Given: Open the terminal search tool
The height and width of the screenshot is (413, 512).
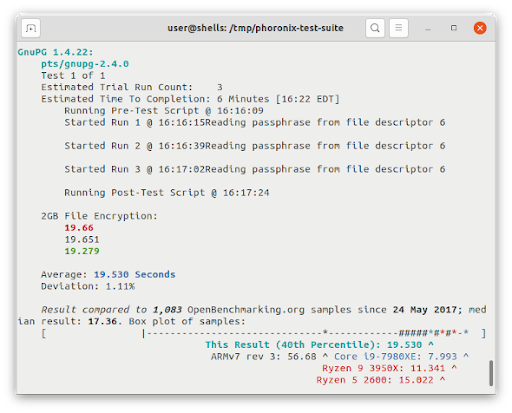Looking at the screenshot, I should tap(375, 28).
